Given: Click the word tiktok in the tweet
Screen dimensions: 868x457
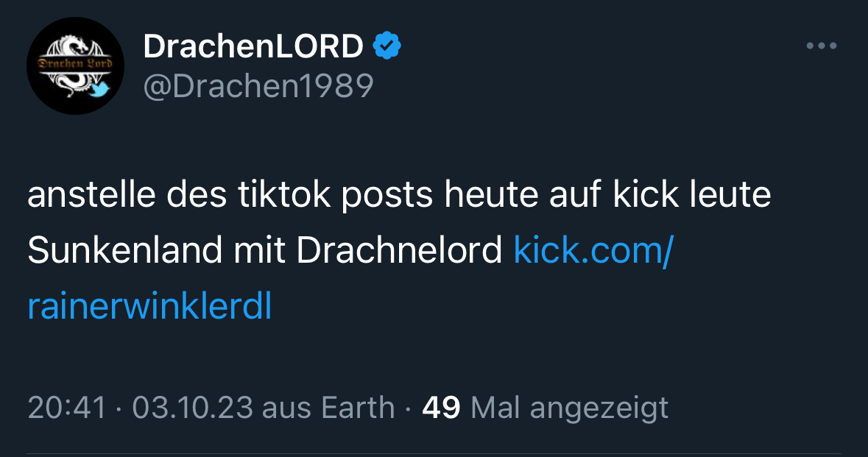Looking at the screenshot, I should (284, 194).
